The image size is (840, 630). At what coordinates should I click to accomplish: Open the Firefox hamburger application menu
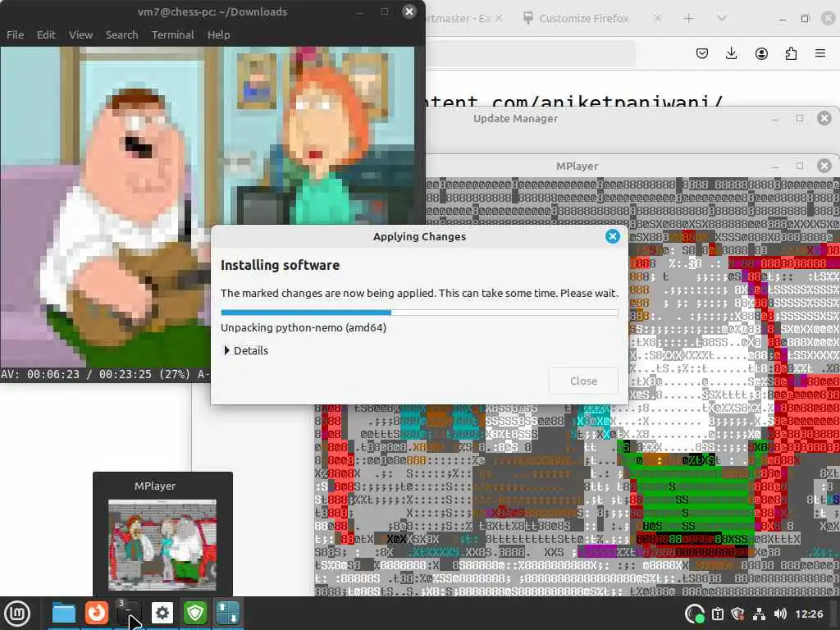coord(820,53)
